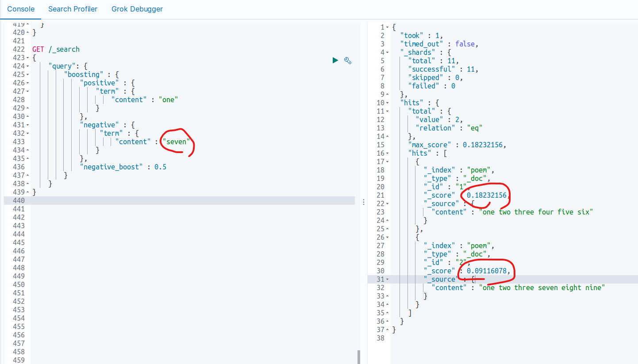
Task: Switch to the Search Profiler tab
Action: [73, 9]
